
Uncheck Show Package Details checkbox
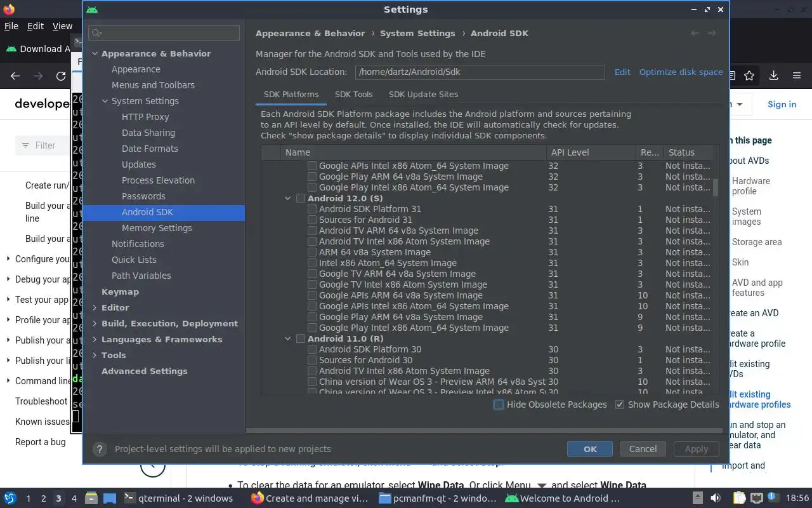pyautogui.click(x=620, y=404)
